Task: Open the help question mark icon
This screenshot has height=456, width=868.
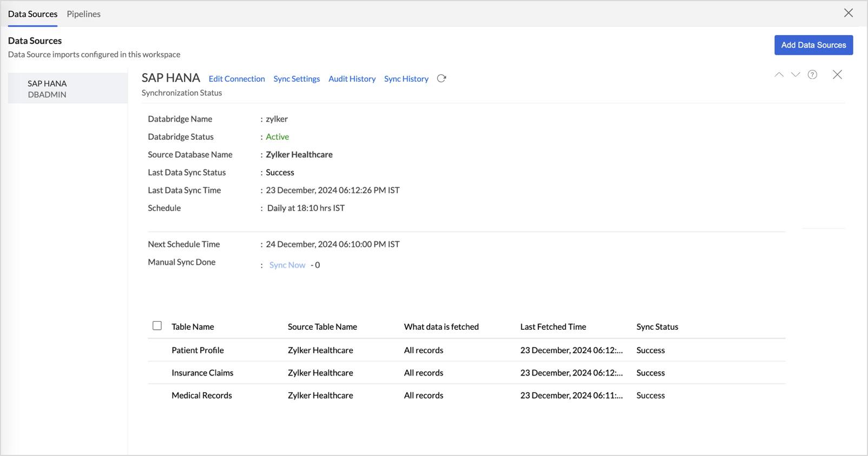Action: 812,75
